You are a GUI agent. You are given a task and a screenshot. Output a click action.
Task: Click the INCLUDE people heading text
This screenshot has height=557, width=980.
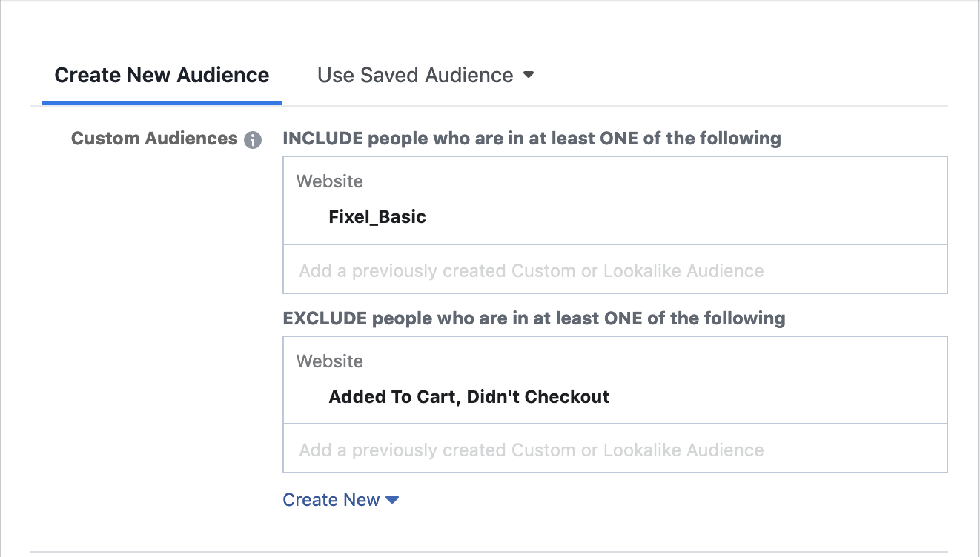[x=532, y=139]
